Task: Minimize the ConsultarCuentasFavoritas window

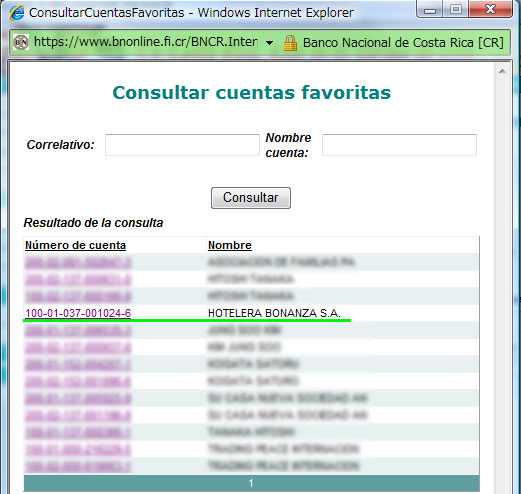Action: [430, 10]
